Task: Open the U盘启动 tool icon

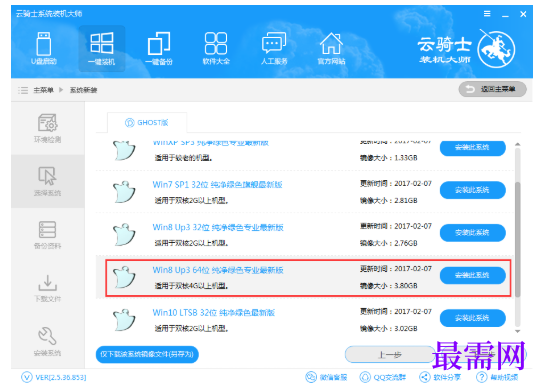Action: click(x=44, y=49)
